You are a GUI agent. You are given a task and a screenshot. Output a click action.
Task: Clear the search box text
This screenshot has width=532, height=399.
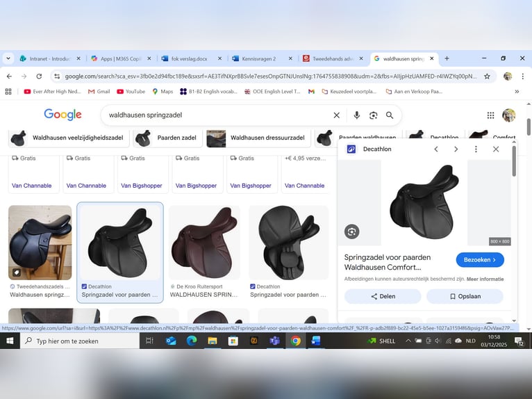click(337, 115)
